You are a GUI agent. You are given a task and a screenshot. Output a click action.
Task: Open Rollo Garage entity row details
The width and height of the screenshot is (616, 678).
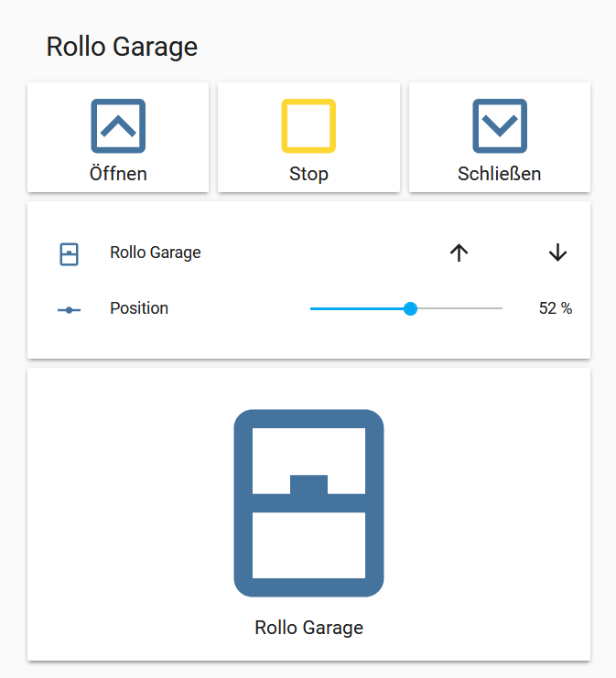156,253
